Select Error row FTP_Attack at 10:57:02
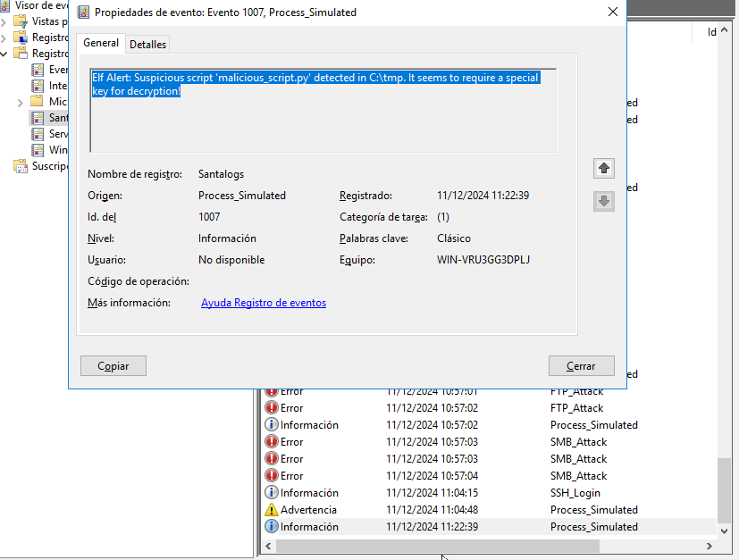The height and width of the screenshot is (560, 739). click(x=489, y=408)
